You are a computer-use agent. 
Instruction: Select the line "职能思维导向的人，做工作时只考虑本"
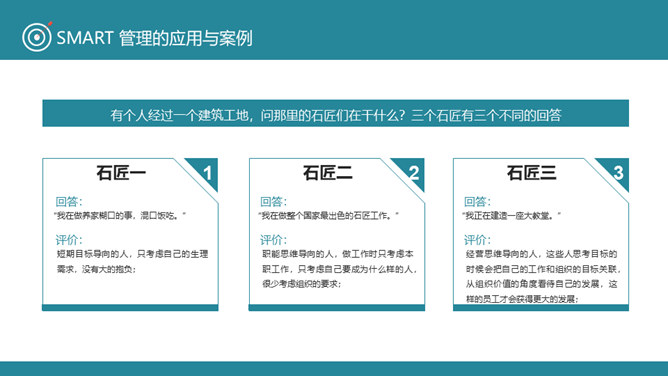tap(338, 254)
